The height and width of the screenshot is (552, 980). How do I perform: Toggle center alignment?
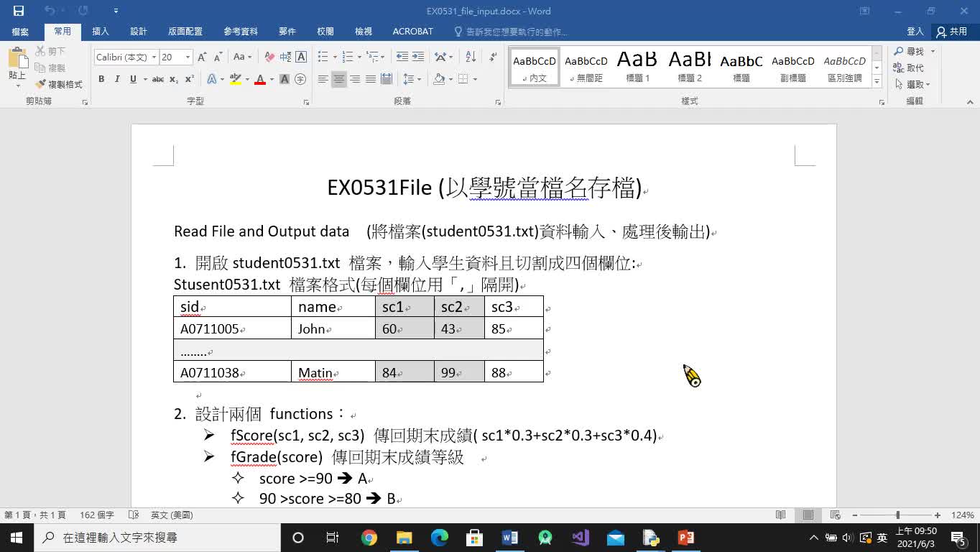[339, 79]
